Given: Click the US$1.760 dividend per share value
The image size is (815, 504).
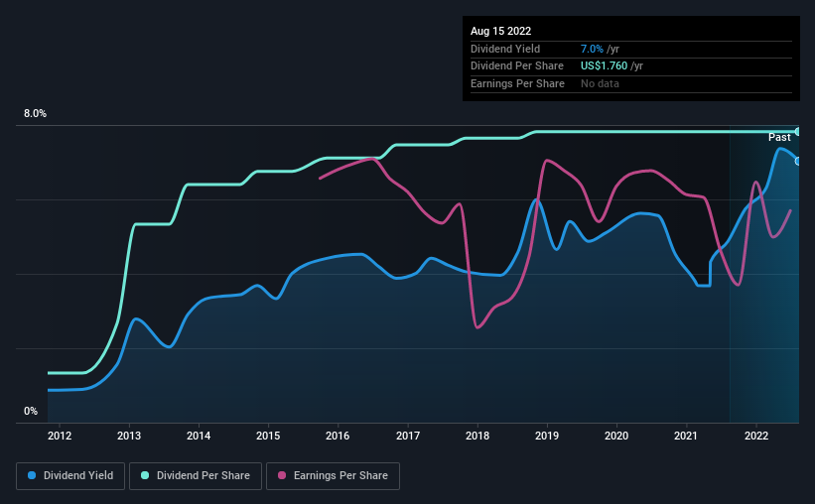Looking at the screenshot, I should click(604, 66).
